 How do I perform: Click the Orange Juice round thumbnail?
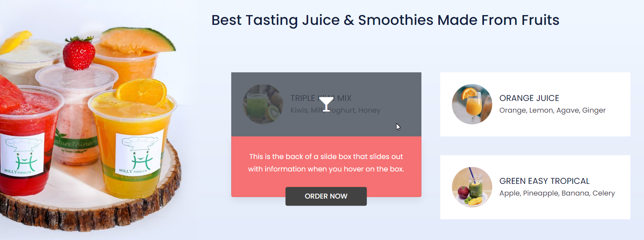pos(472,104)
